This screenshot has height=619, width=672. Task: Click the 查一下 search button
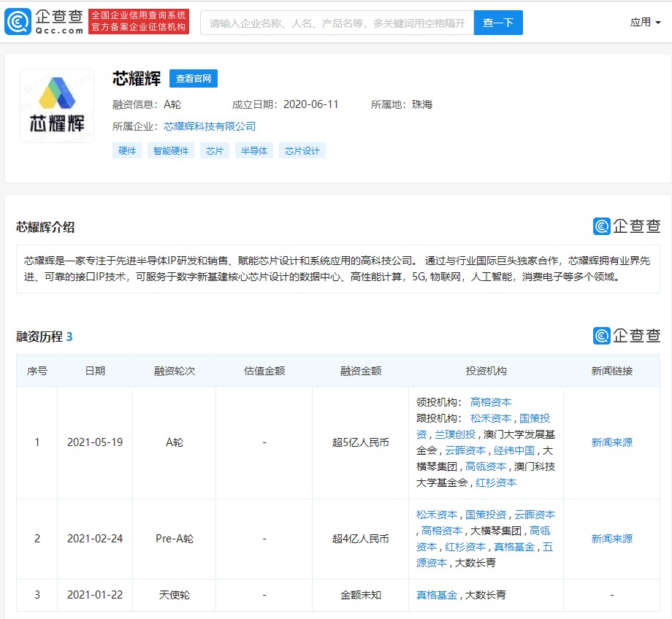pyautogui.click(x=498, y=23)
